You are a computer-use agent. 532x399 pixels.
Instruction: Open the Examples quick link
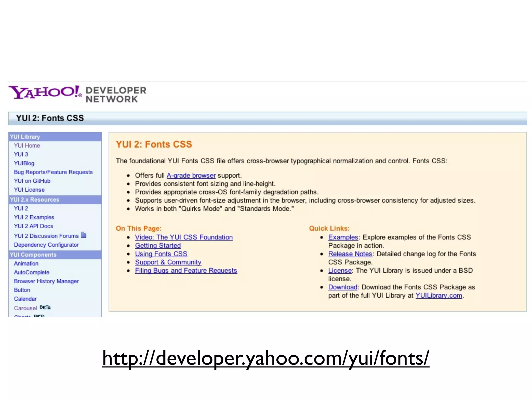pos(343,237)
